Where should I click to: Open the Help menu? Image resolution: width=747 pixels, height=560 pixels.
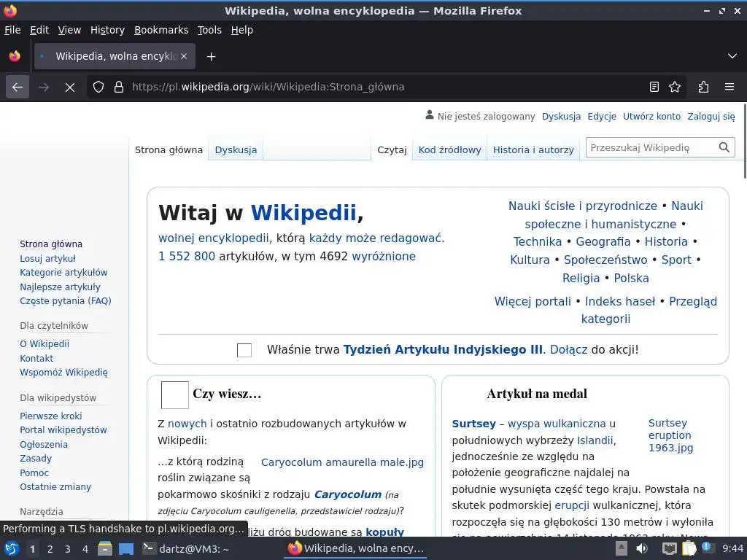[242, 30]
